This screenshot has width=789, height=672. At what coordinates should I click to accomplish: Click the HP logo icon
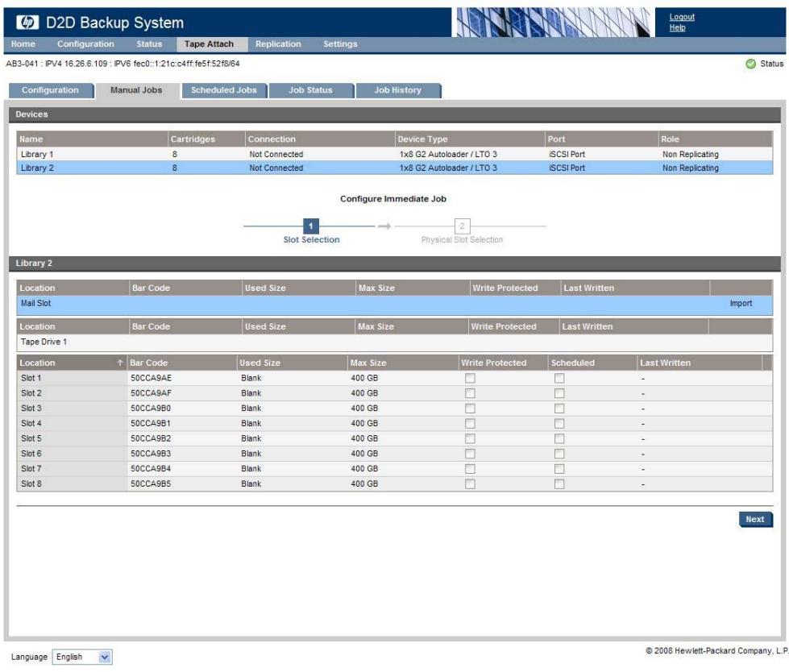coord(27,22)
